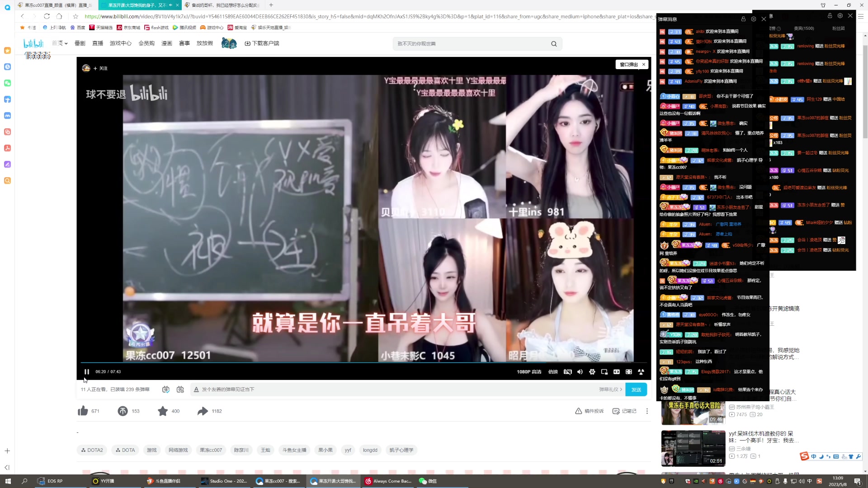The image size is (868, 488).
Task: Switch player to web fullscreen mode
Action: pyautogui.click(x=629, y=372)
